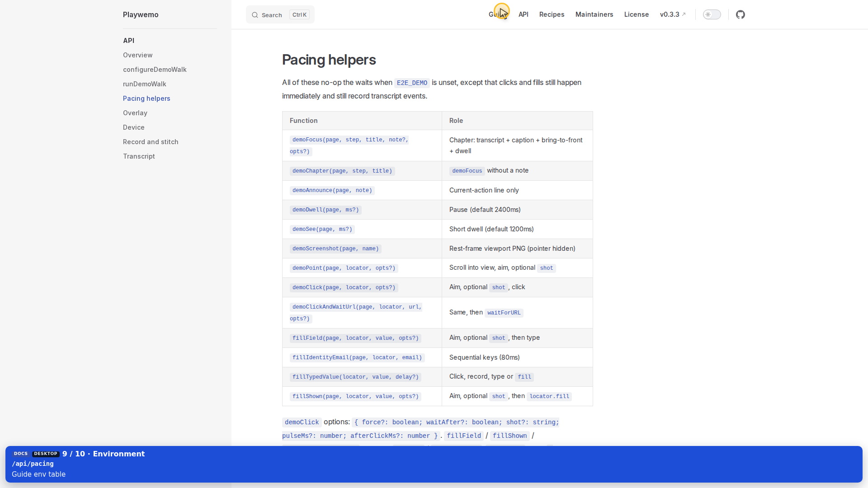Open the Maintainers page
This screenshot has width=868, height=488.
click(x=594, y=14)
